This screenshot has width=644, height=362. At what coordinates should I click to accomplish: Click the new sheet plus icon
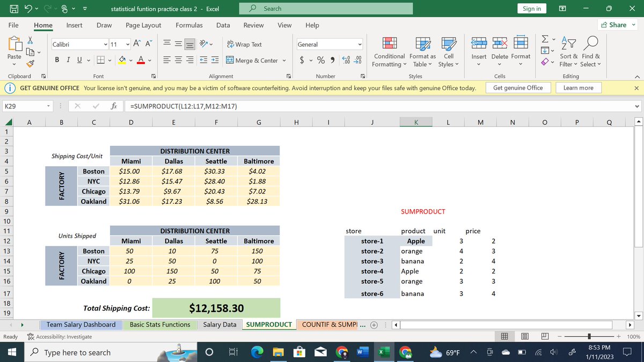[374, 324]
